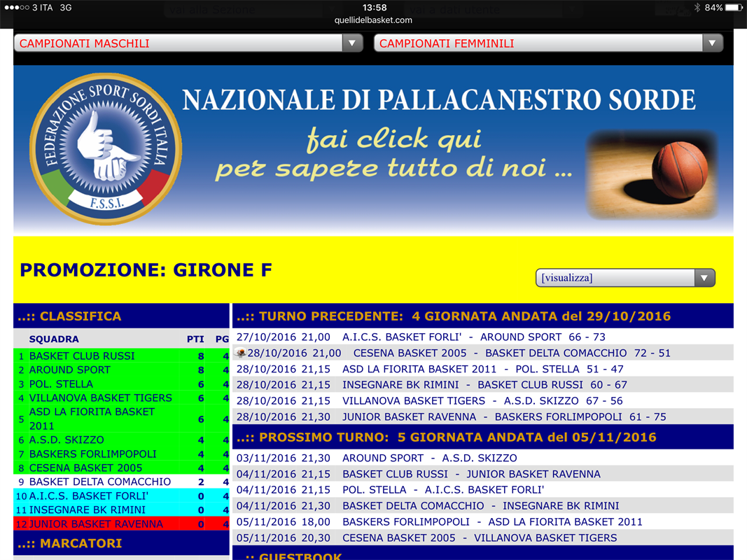Open upcoming Baskers Forlimpopoli - ASD La Fiorita match
Viewport: 747px width, 560px height.
tap(482, 522)
